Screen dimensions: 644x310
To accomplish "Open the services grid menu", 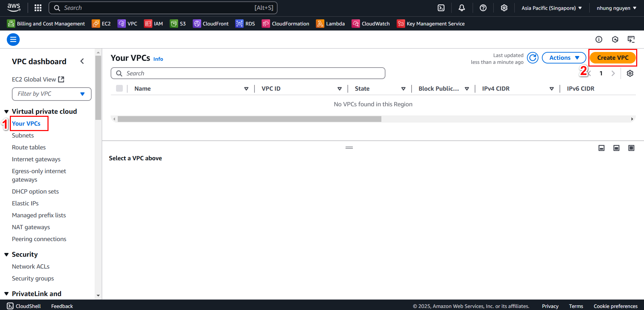I will tap(38, 8).
